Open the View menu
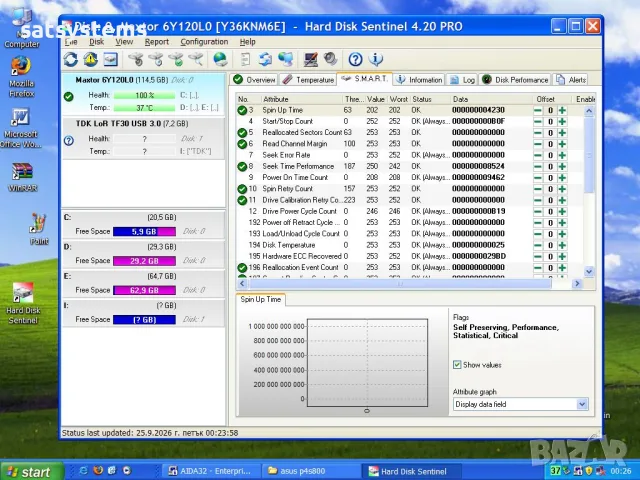 tap(124, 42)
